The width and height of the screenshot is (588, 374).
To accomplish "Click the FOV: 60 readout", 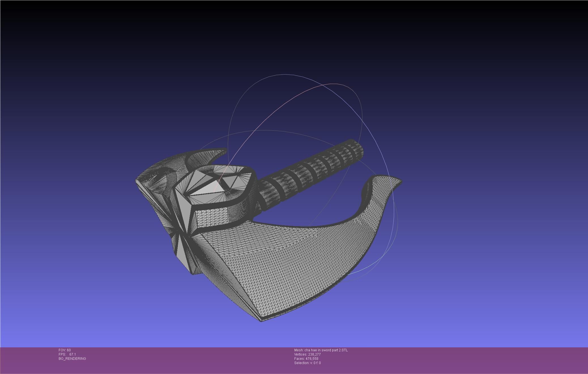I will click(x=65, y=350).
